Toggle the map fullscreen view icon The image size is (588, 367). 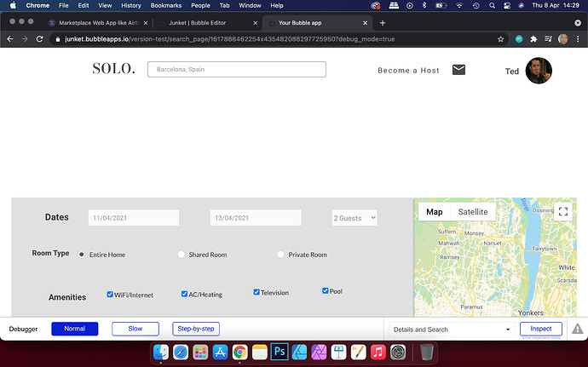[x=563, y=211]
